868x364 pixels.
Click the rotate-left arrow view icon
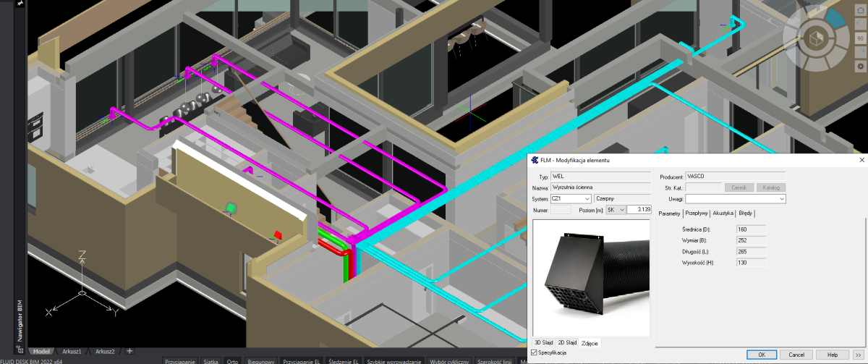pos(860,24)
